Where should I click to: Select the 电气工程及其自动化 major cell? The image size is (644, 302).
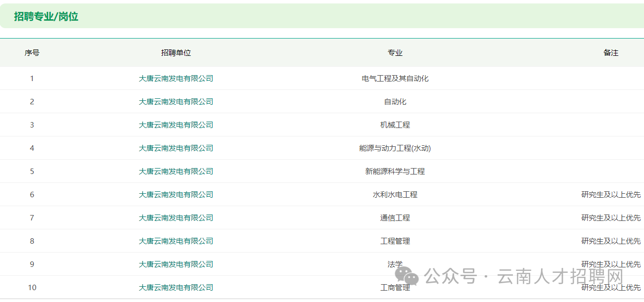[395, 78]
